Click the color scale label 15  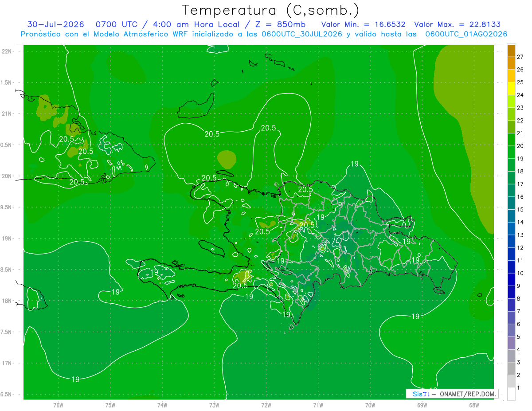coord(520,209)
